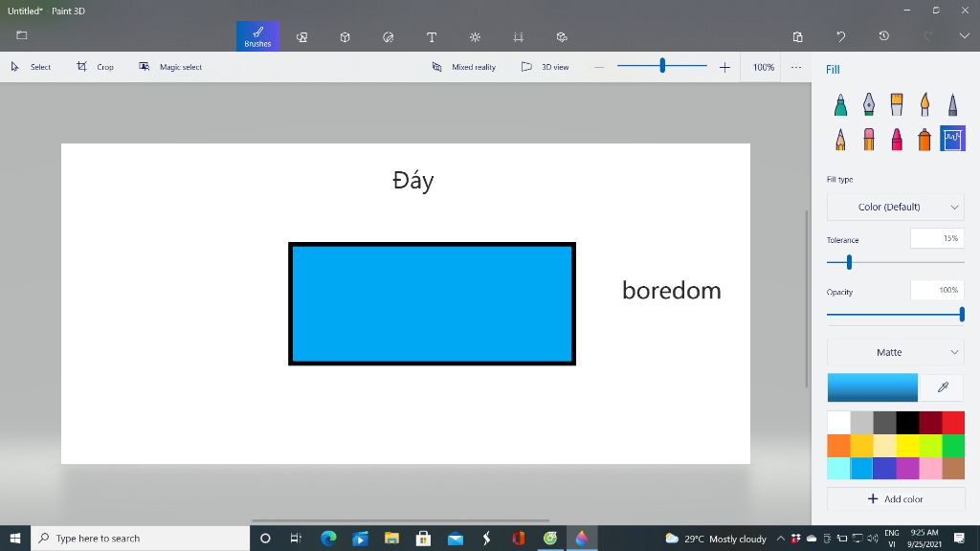The width and height of the screenshot is (980, 551).
Task: Open the Matte material dropdown
Action: pos(896,352)
